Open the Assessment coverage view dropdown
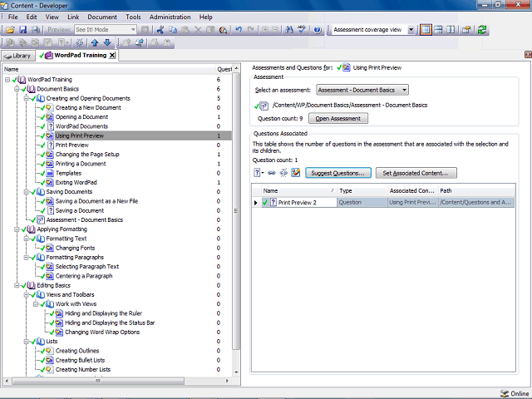The width and height of the screenshot is (532, 399). 411,30
